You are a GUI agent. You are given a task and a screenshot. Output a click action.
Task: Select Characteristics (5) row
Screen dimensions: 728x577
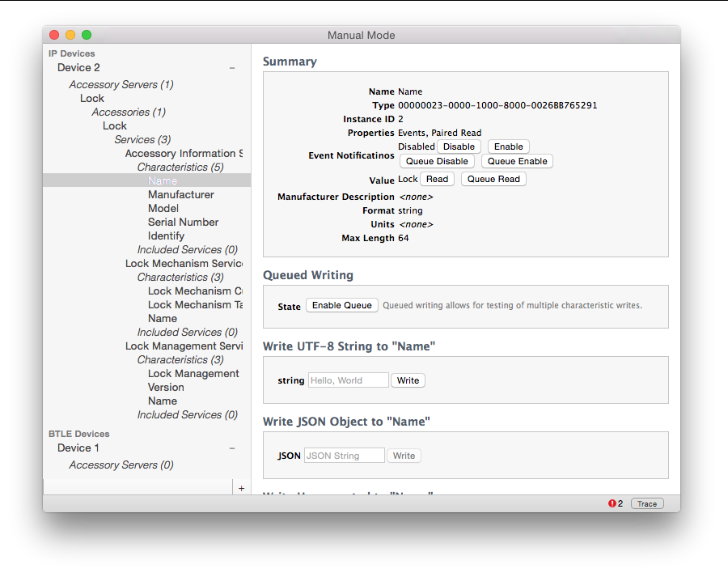click(x=180, y=167)
